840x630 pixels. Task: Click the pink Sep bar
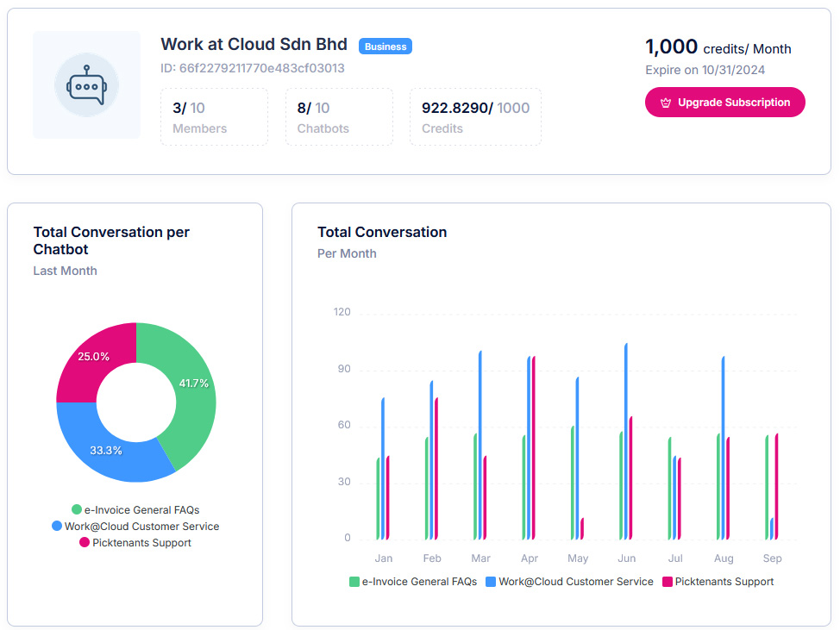click(x=777, y=487)
